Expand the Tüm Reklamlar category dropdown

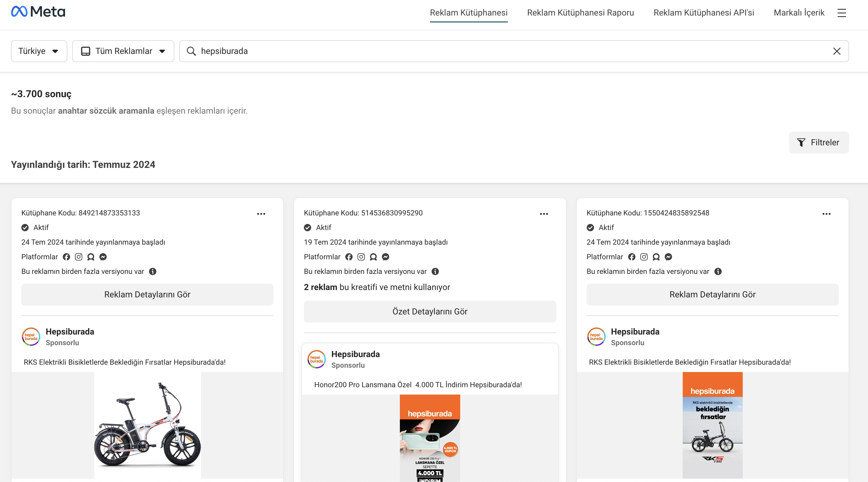point(123,51)
